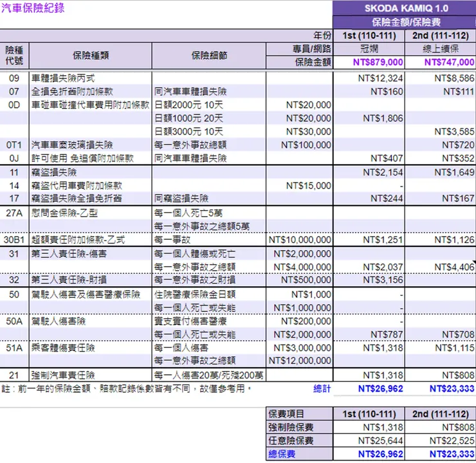This screenshot has width=476, height=463.
Task: Click the 日額2000元 10天 detail cell
Action: coord(209,105)
